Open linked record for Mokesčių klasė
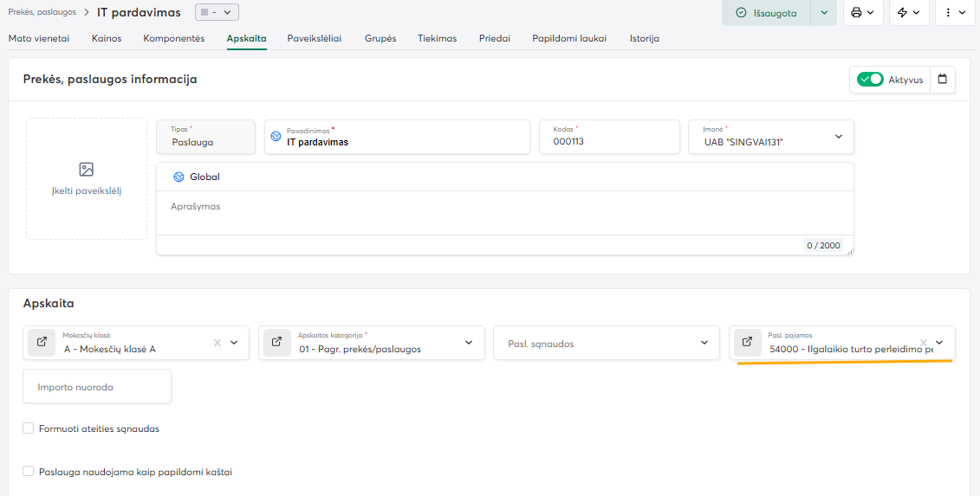Viewport: 980px width, 496px height. [41, 343]
